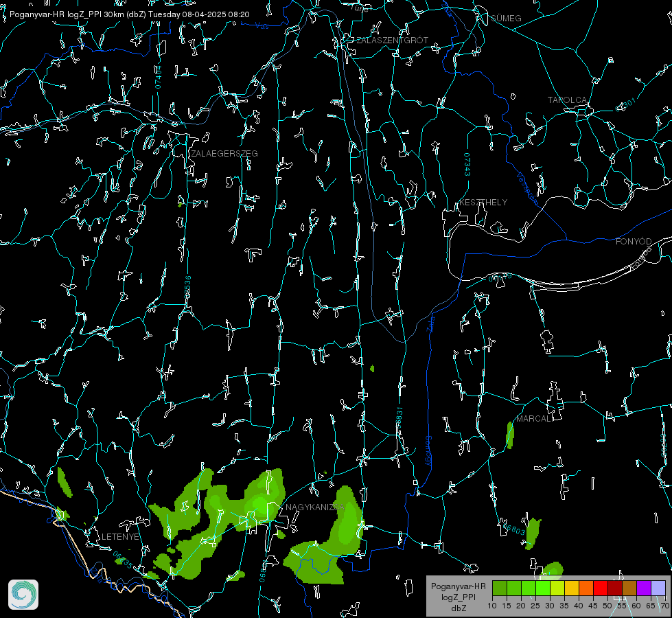Click the FONYÓD town label
Viewport: 672px width, 618px height.
click(x=634, y=242)
